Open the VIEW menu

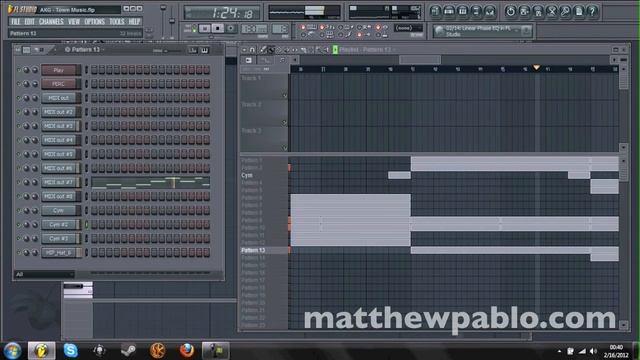click(74, 22)
